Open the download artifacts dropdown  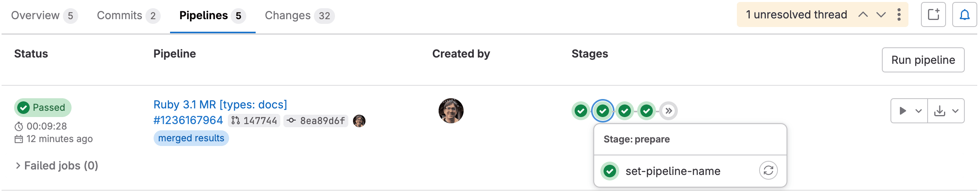click(x=946, y=111)
